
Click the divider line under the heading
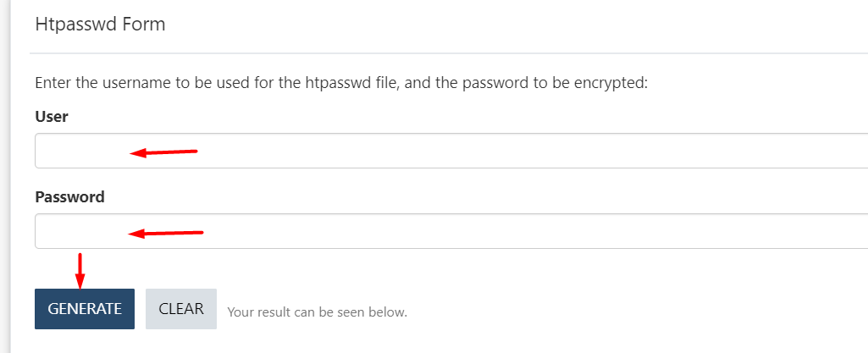tap(448, 53)
